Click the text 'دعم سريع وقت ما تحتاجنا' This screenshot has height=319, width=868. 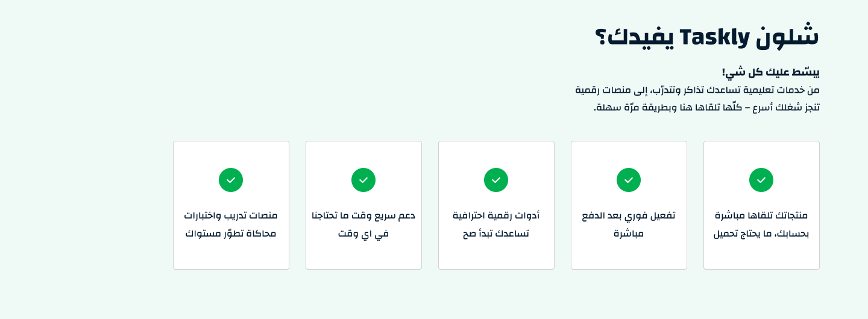[363, 215]
